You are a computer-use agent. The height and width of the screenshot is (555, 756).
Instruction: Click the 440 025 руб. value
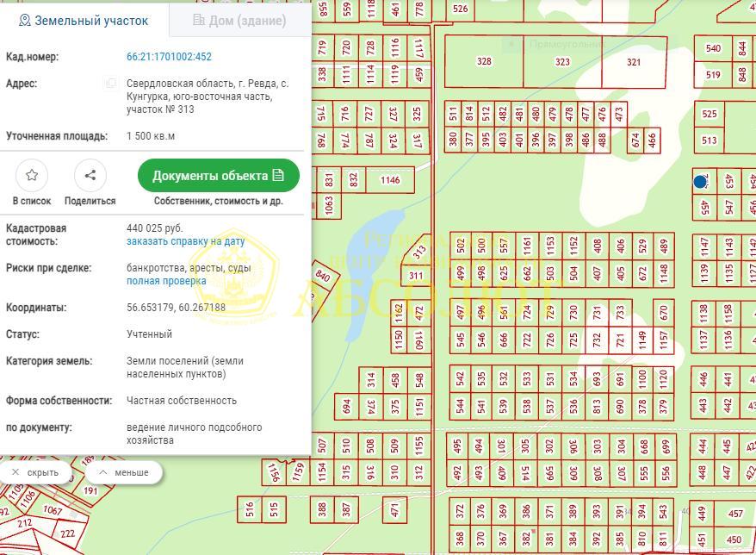[x=155, y=228]
